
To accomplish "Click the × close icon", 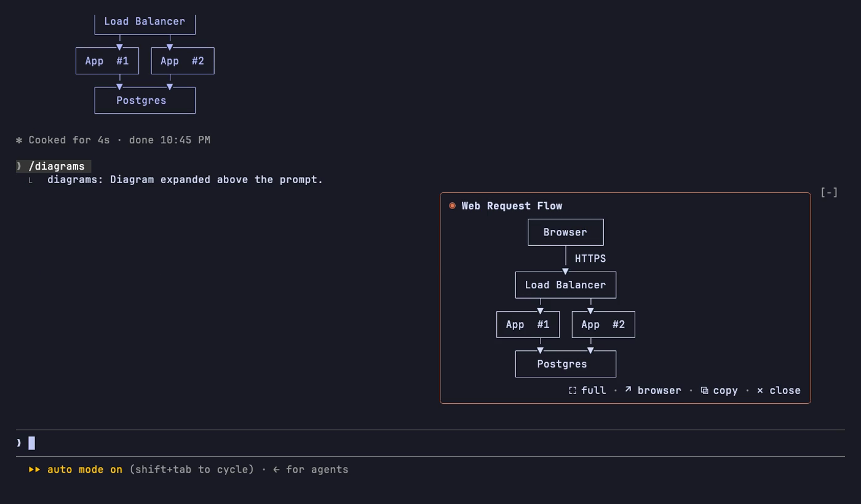I will 760,390.
